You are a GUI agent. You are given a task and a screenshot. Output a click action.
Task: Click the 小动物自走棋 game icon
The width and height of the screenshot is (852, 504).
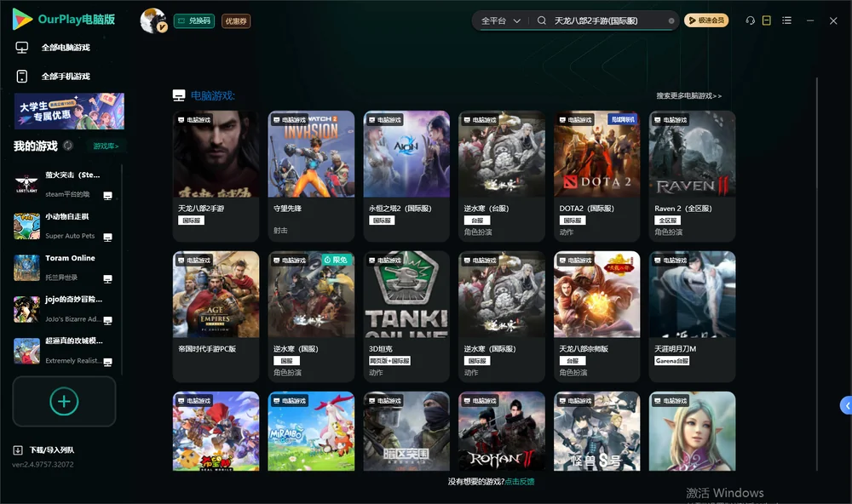coord(26,226)
